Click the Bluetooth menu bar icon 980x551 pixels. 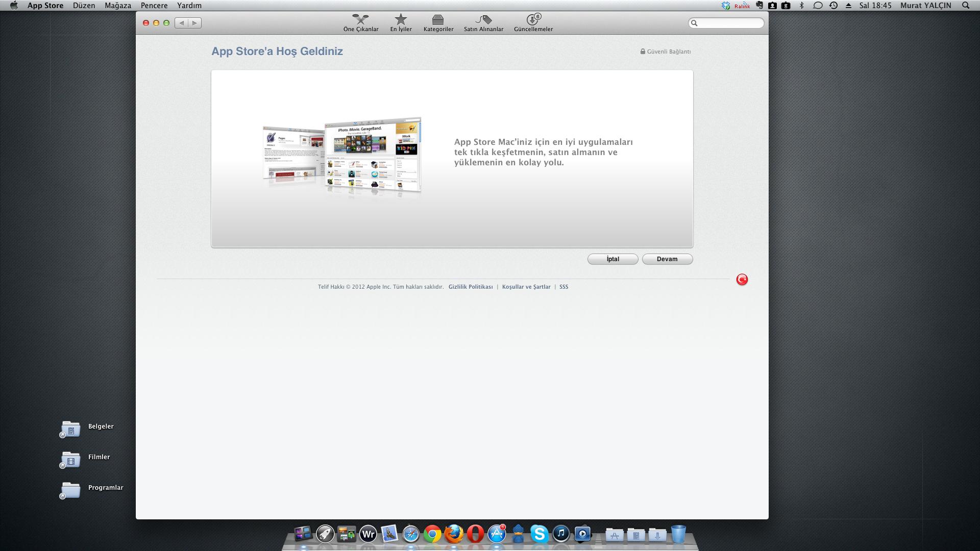(801, 6)
